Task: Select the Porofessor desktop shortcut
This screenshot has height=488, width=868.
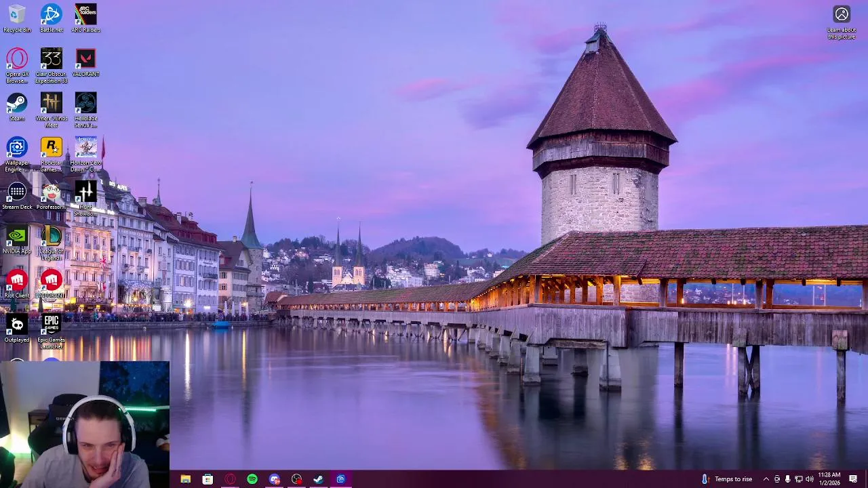Action: (52, 195)
